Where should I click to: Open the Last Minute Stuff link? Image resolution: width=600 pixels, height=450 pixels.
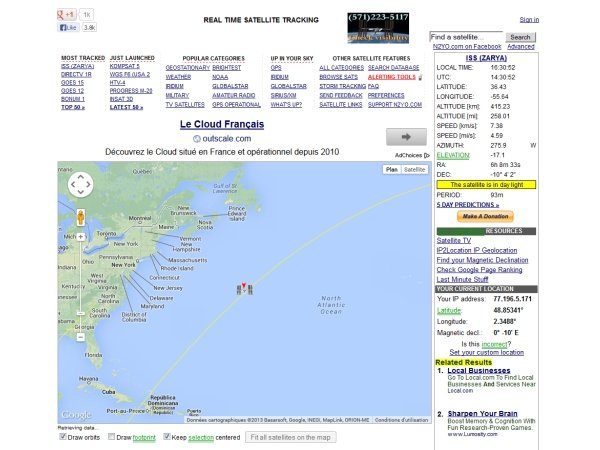pyautogui.click(x=462, y=279)
